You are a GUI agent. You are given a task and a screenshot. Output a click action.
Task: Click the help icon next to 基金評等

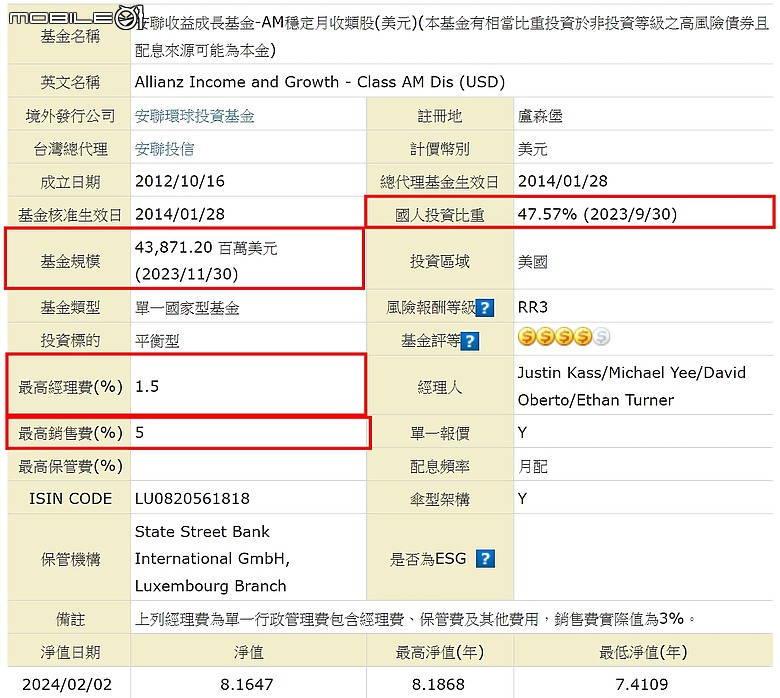(470, 341)
